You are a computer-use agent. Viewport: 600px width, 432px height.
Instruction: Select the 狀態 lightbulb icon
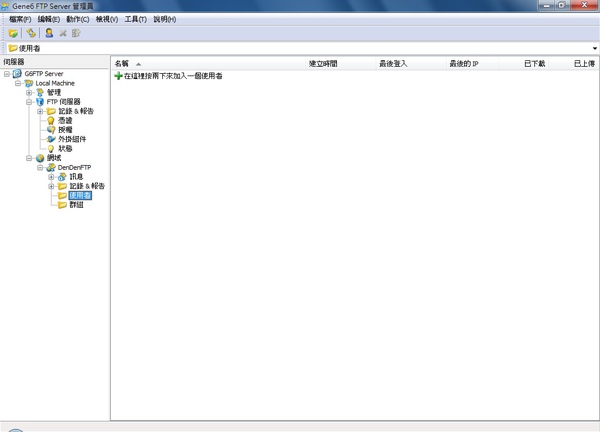click(51, 148)
